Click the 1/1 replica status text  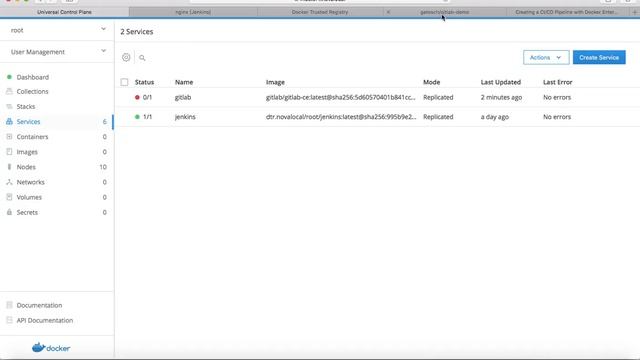point(147,117)
